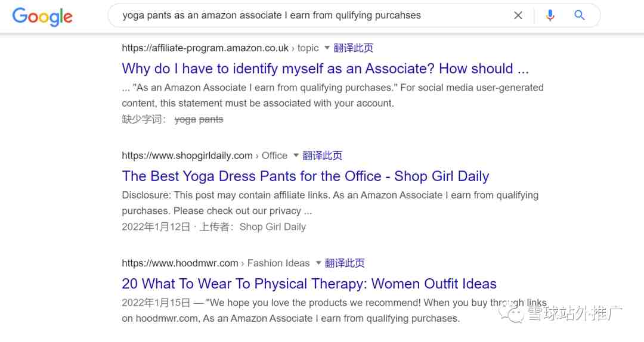Expand dropdown arrow beside affiliate-program.amazon.co.uk result
Image resolution: width=644 pixels, height=342 pixels.
click(x=327, y=48)
